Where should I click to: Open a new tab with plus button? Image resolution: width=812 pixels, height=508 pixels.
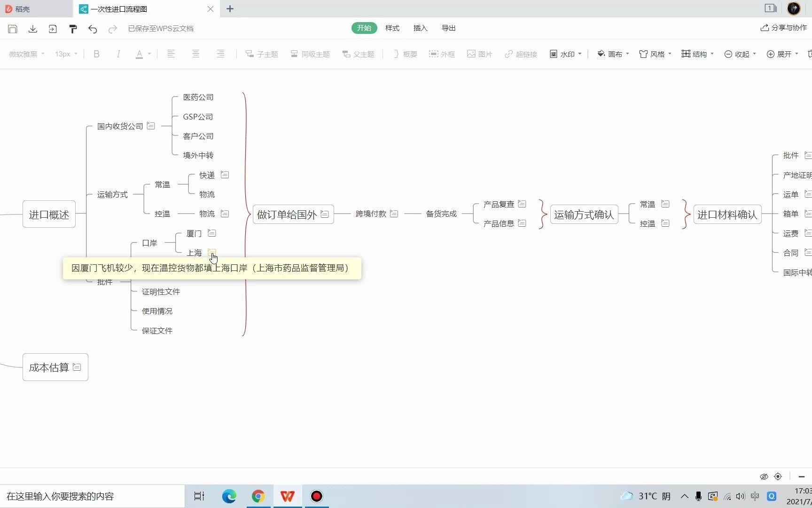click(x=230, y=9)
